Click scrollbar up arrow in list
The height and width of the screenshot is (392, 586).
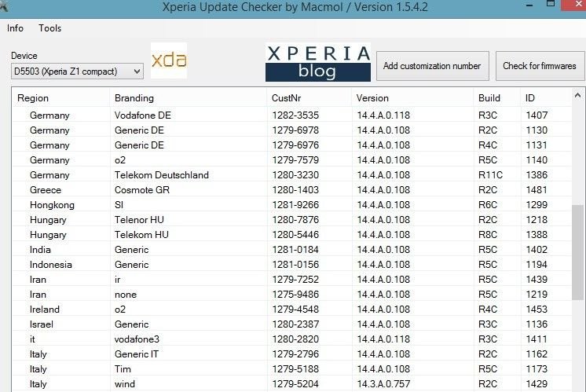coord(578,96)
